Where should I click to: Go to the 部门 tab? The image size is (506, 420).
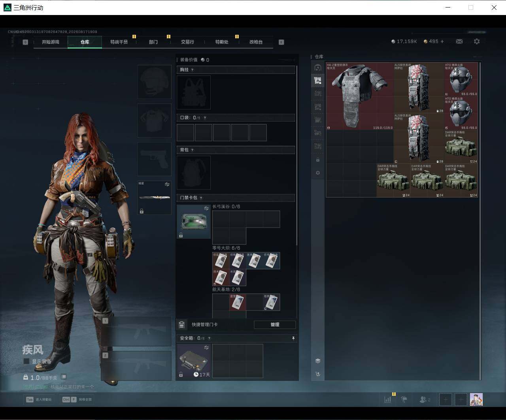[x=153, y=42]
